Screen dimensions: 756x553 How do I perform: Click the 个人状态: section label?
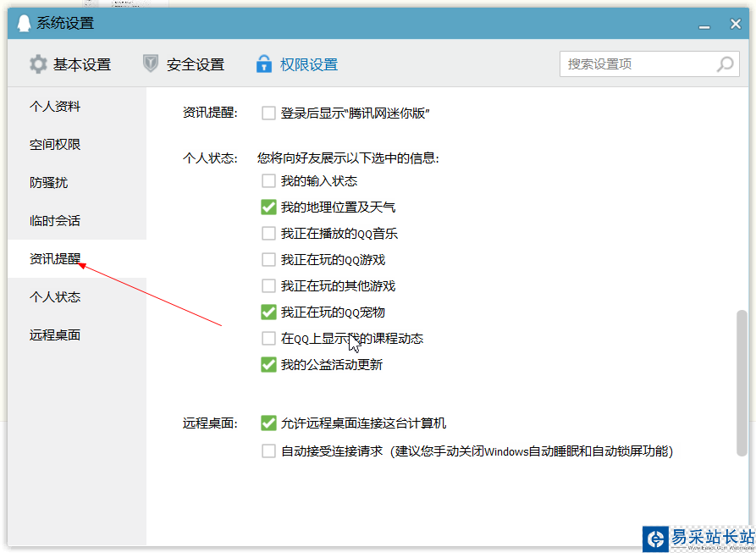[x=210, y=158]
